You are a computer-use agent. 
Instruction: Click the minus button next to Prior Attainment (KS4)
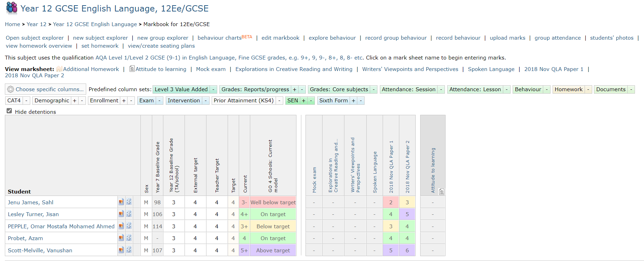279,101
